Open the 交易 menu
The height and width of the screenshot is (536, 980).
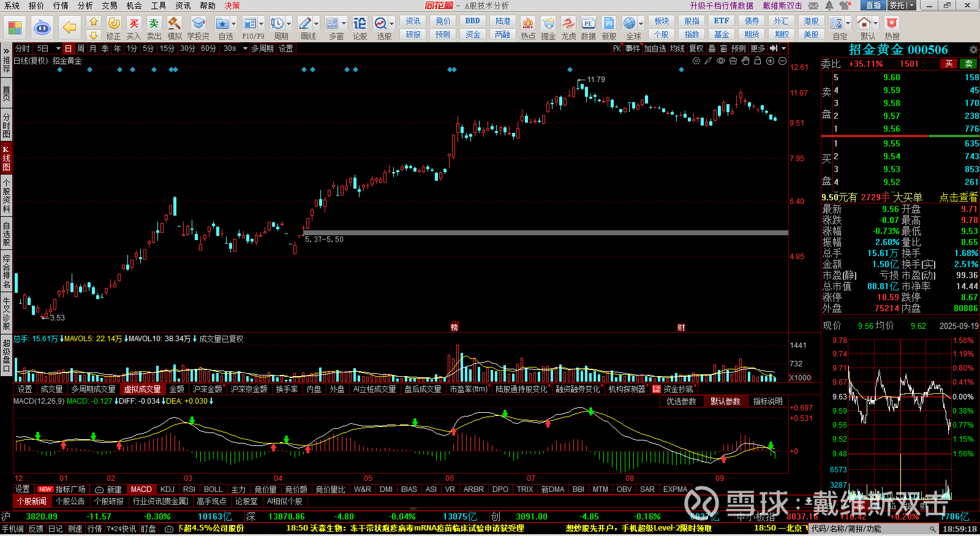pos(110,6)
